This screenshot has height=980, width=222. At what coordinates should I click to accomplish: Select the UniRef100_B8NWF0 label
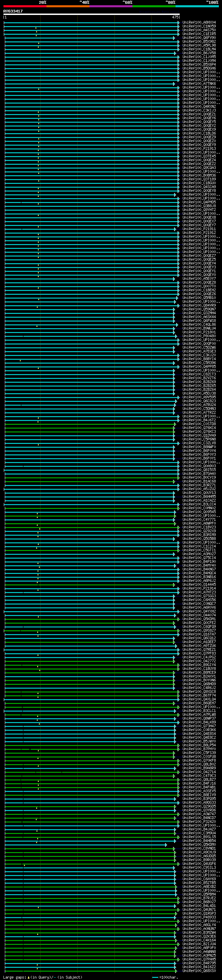pos(199,447)
